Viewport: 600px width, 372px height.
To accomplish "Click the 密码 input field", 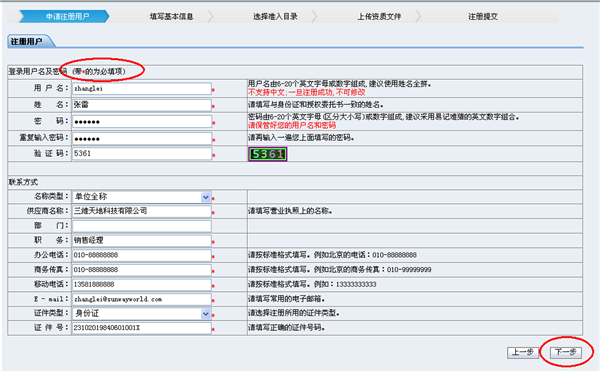I will [142, 122].
